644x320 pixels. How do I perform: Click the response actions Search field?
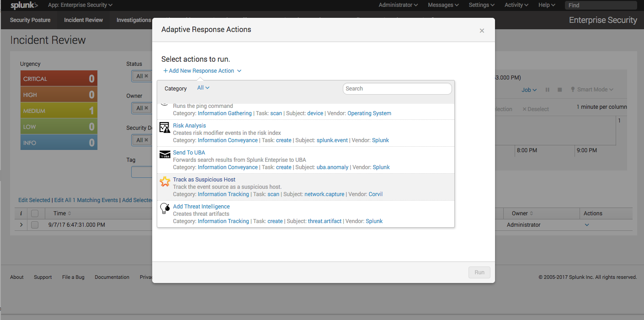pyautogui.click(x=397, y=89)
